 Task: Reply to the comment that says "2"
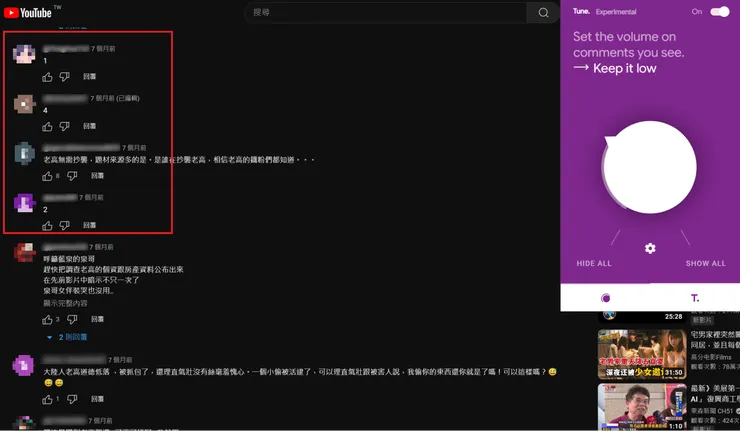point(90,225)
